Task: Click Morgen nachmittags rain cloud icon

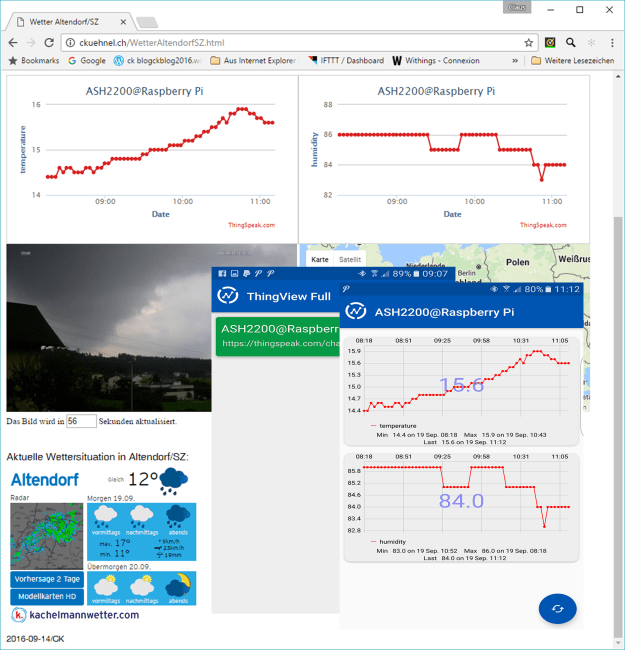Action: click(x=142, y=517)
